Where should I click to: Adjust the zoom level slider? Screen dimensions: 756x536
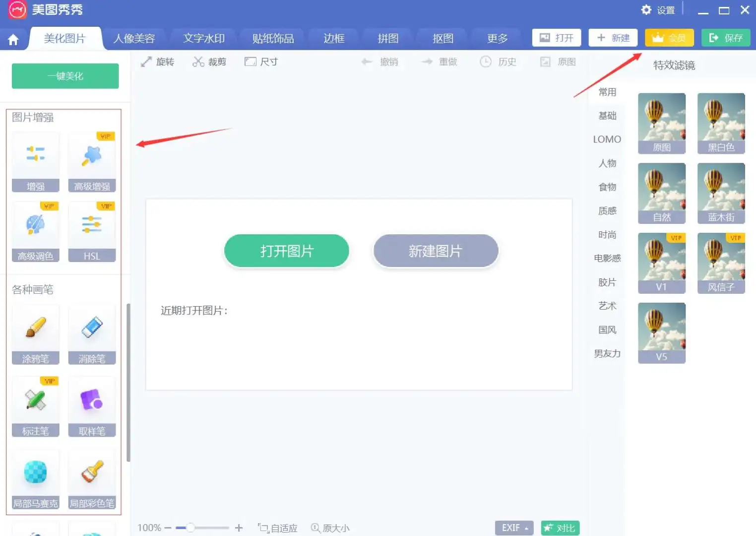(x=190, y=528)
